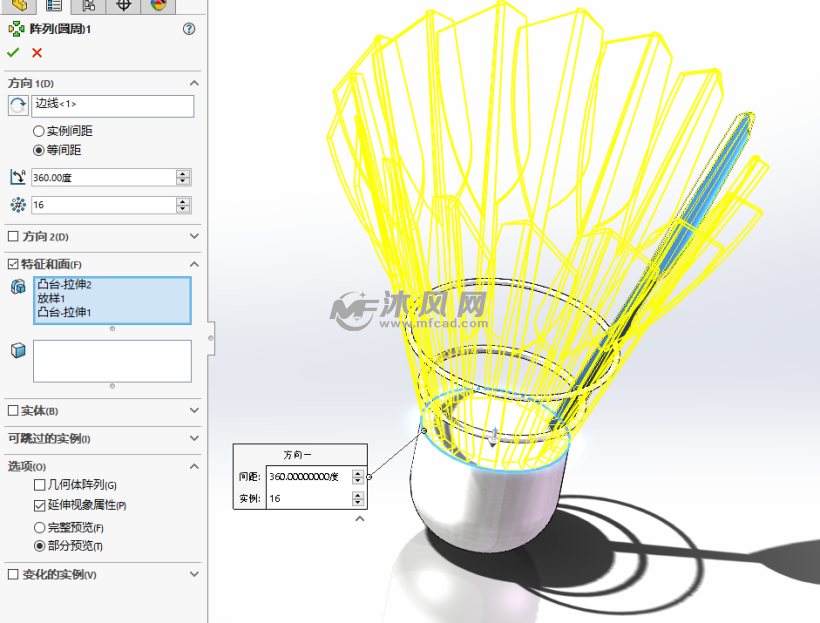The height and width of the screenshot is (623, 820).
Task: Cancel the pattern with red X
Action: 37,52
